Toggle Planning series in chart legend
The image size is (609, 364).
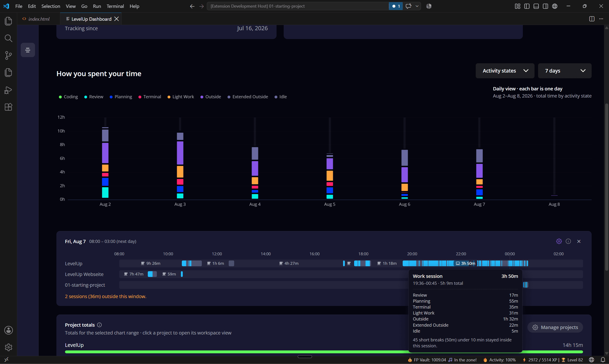pyautogui.click(x=121, y=97)
